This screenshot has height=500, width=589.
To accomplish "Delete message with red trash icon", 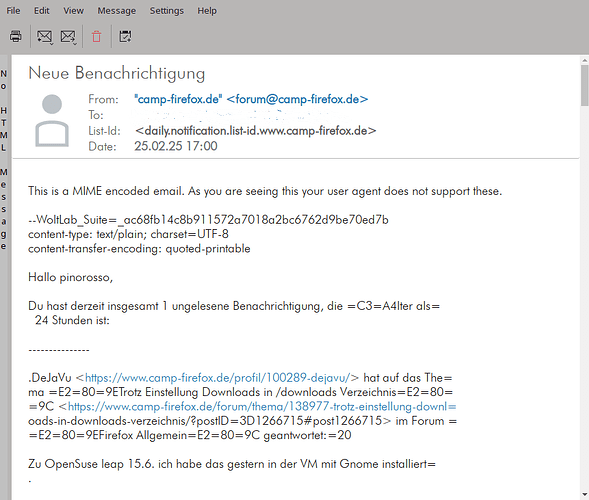I will pos(97,37).
